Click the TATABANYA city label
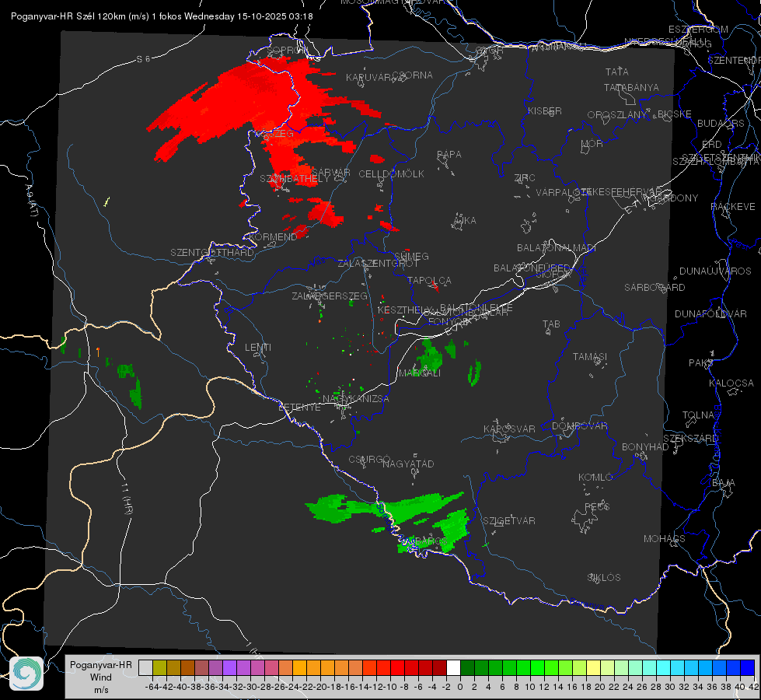The width and height of the screenshot is (761, 700). click(x=631, y=88)
